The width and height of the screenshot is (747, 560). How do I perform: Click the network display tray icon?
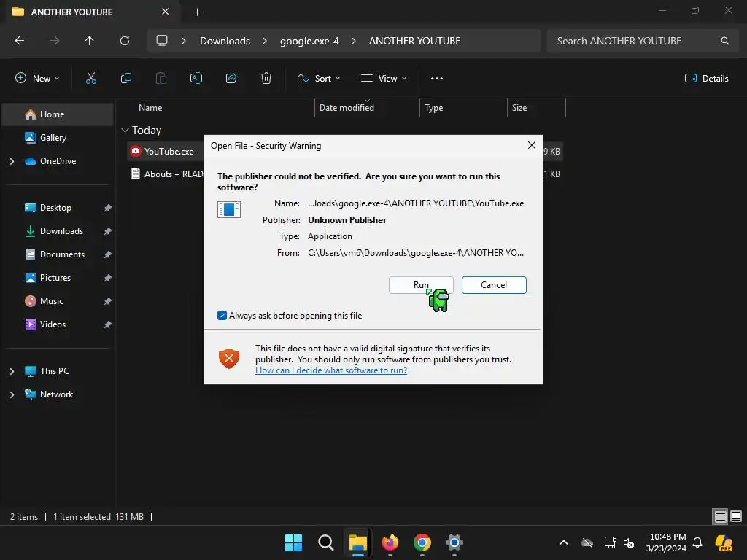coord(611,542)
